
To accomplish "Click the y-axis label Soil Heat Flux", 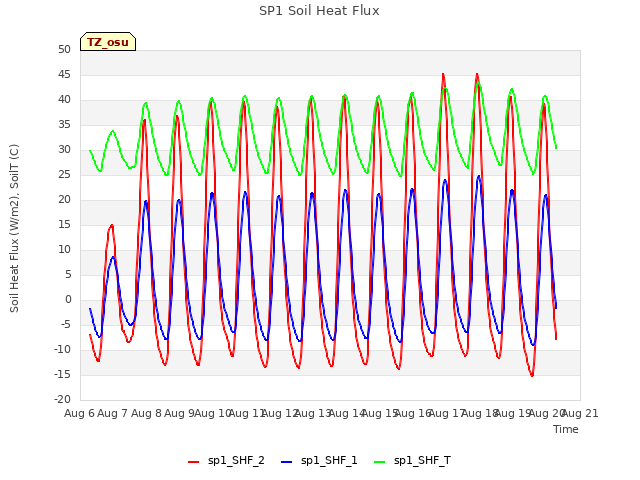I will coord(14,228).
